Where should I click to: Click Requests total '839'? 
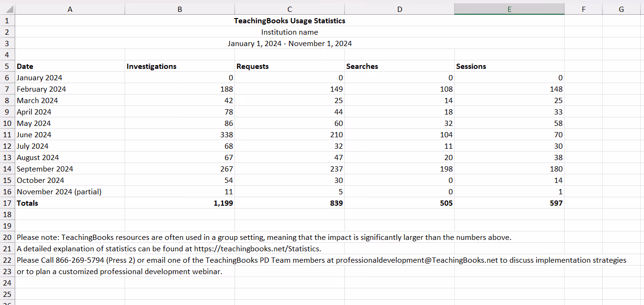[x=290, y=203]
